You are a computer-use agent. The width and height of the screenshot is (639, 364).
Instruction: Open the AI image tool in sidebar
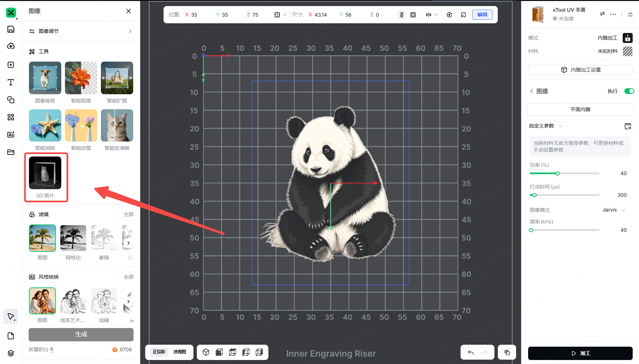(11, 135)
